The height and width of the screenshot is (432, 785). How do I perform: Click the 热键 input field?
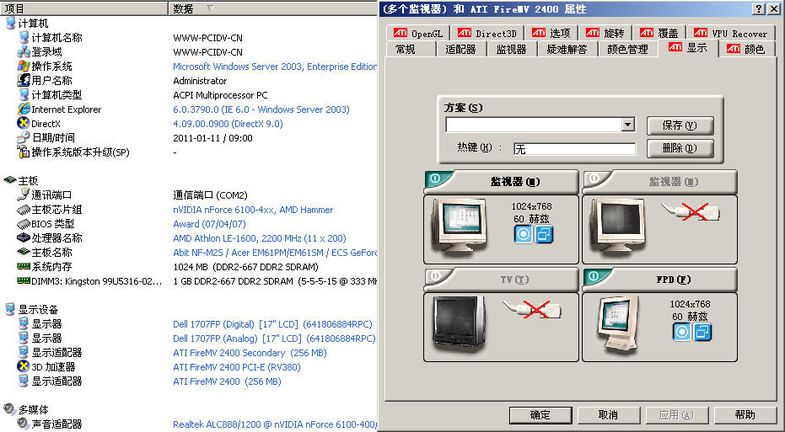pos(575,149)
